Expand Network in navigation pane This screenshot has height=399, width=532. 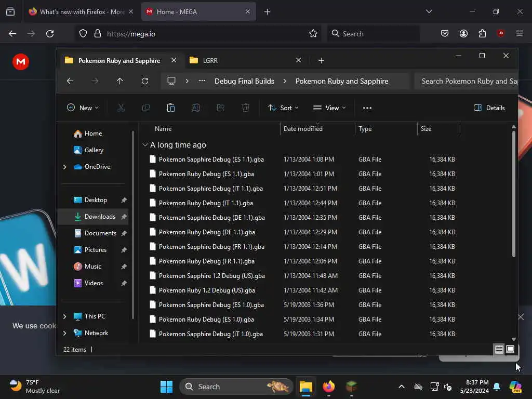click(x=64, y=333)
